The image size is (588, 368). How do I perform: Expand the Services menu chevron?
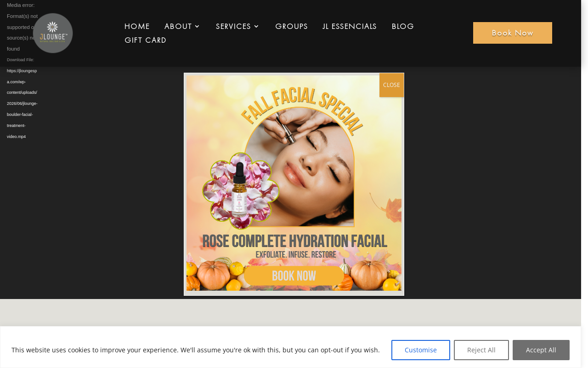(x=256, y=27)
